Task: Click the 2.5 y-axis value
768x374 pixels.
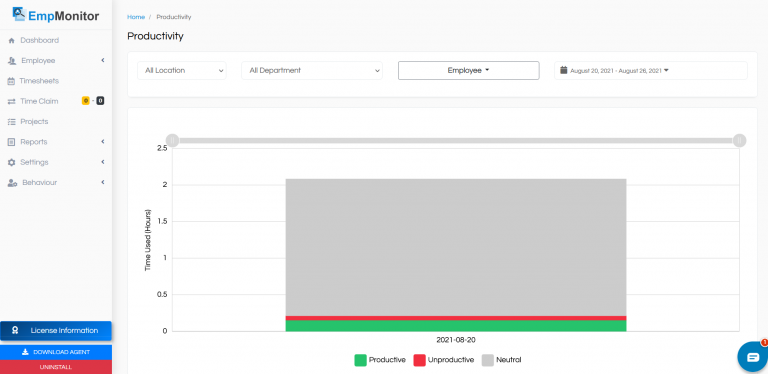Action: (162, 148)
